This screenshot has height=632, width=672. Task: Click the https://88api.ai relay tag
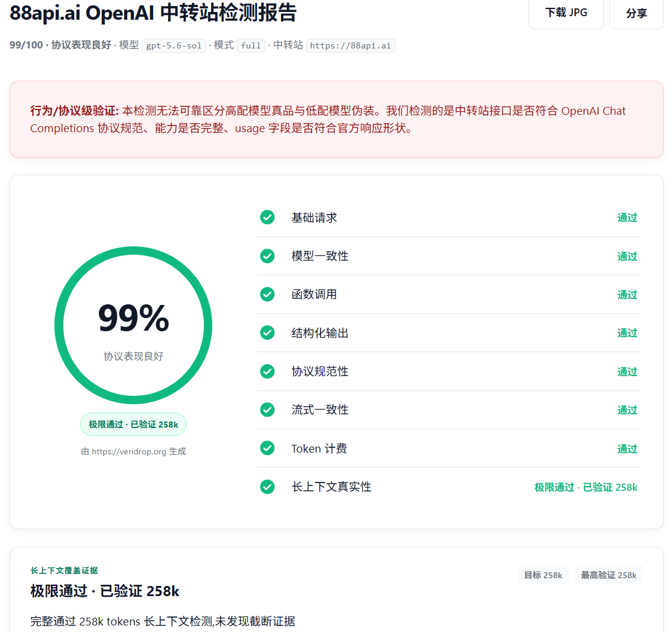pos(350,45)
